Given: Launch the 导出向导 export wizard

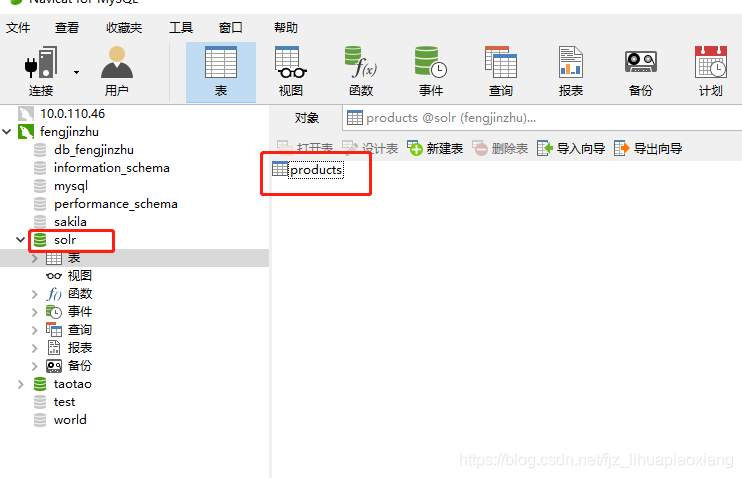Looking at the screenshot, I should click(648, 149).
